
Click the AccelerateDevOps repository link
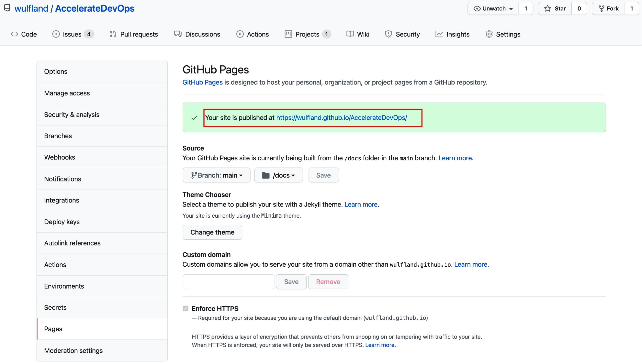(x=95, y=8)
